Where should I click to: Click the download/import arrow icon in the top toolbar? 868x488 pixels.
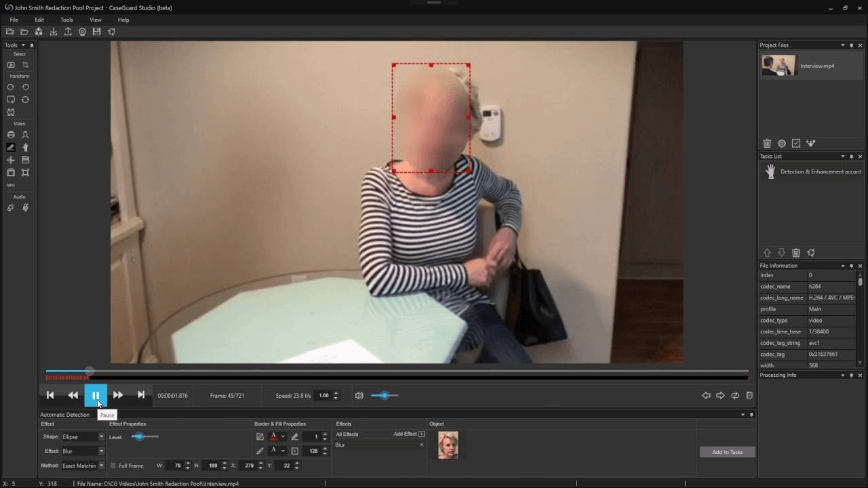[54, 32]
